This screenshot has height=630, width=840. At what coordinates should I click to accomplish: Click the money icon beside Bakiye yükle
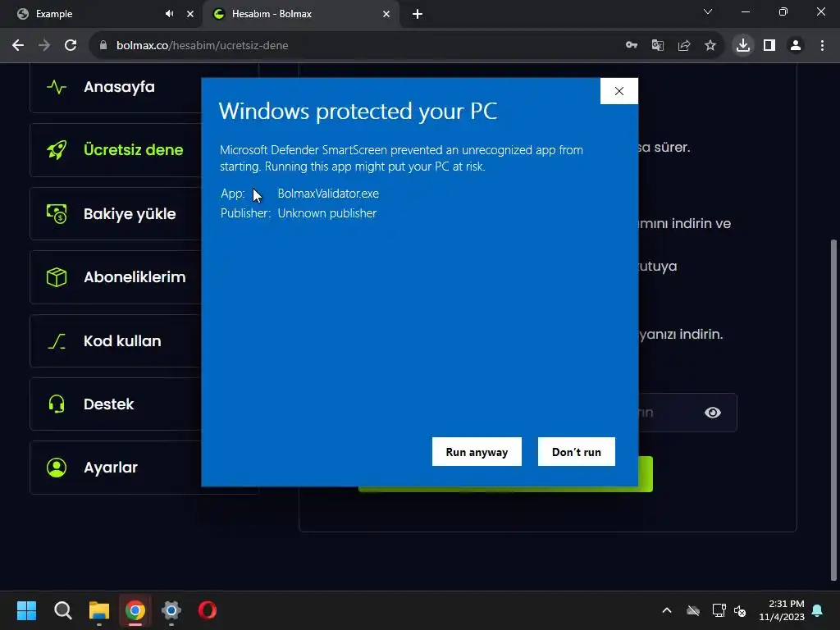(x=57, y=214)
